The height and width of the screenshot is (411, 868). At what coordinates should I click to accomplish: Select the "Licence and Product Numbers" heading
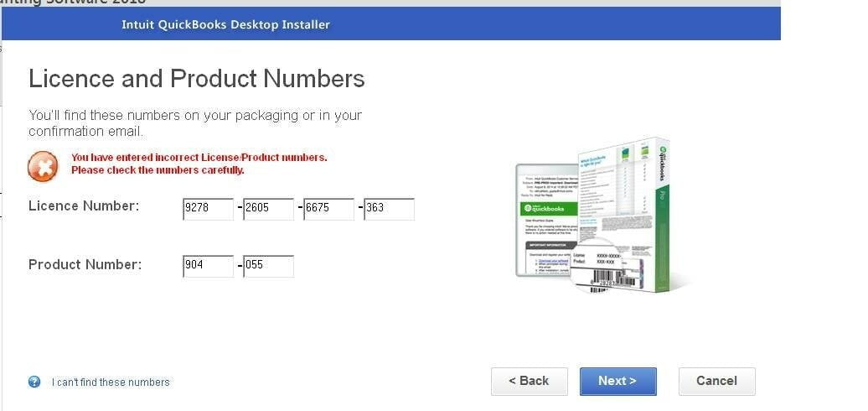(x=197, y=79)
